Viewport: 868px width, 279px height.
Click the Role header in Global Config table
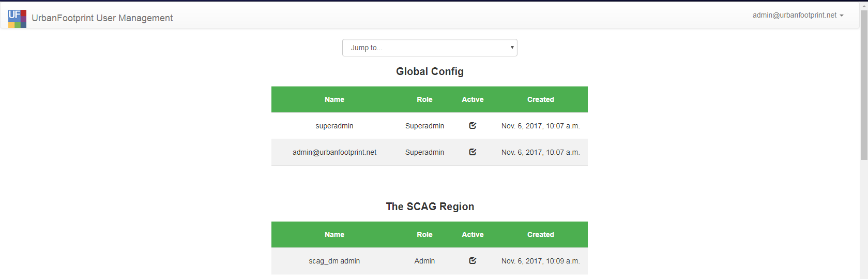tap(424, 99)
